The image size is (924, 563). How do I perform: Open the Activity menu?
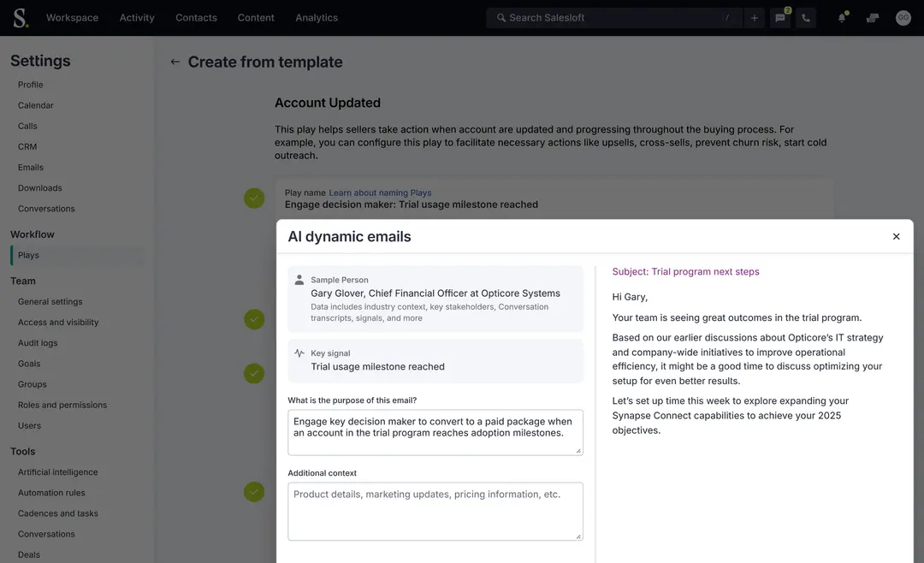click(x=137, y=18)
